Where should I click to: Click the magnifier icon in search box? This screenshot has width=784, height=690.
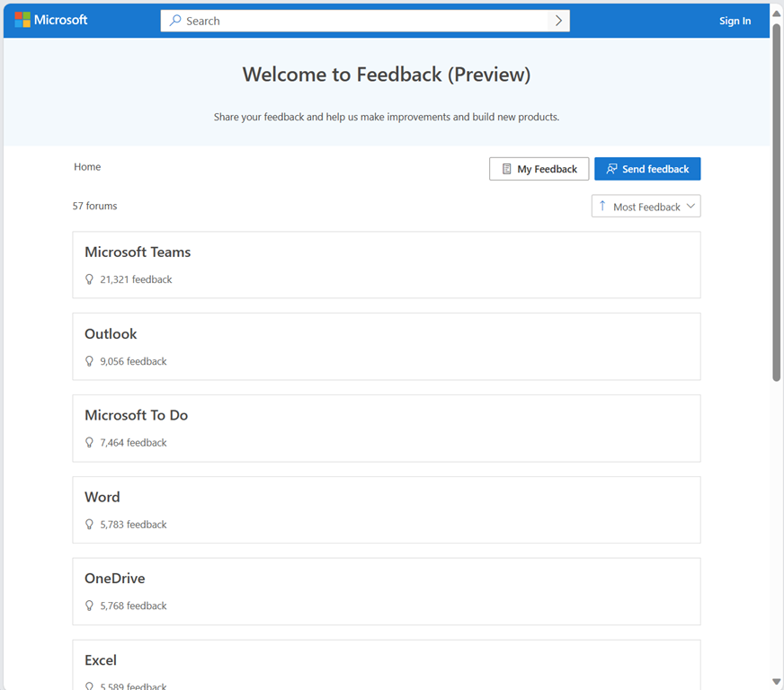tap(175, 21)
